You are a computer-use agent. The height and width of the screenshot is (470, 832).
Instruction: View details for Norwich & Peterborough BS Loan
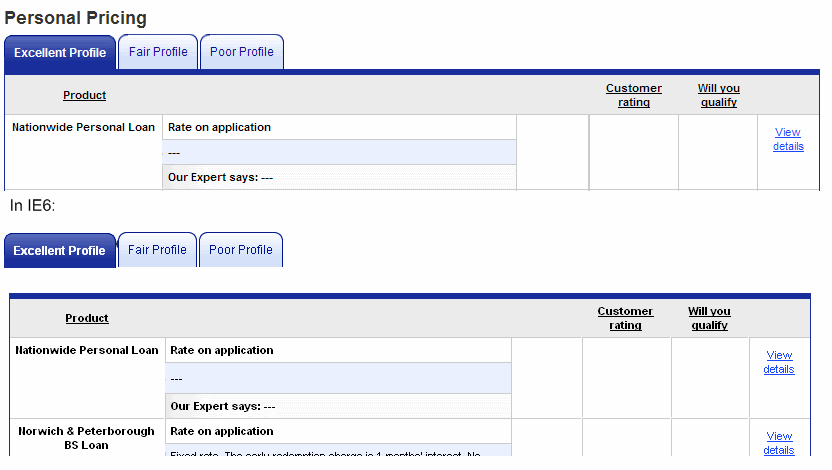click(779, 443)
